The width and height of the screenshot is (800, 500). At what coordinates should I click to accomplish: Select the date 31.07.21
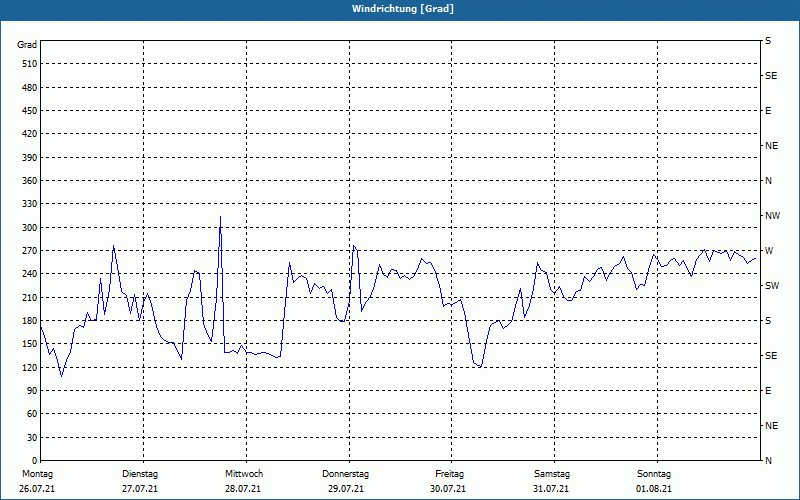[x=551, y=489]
